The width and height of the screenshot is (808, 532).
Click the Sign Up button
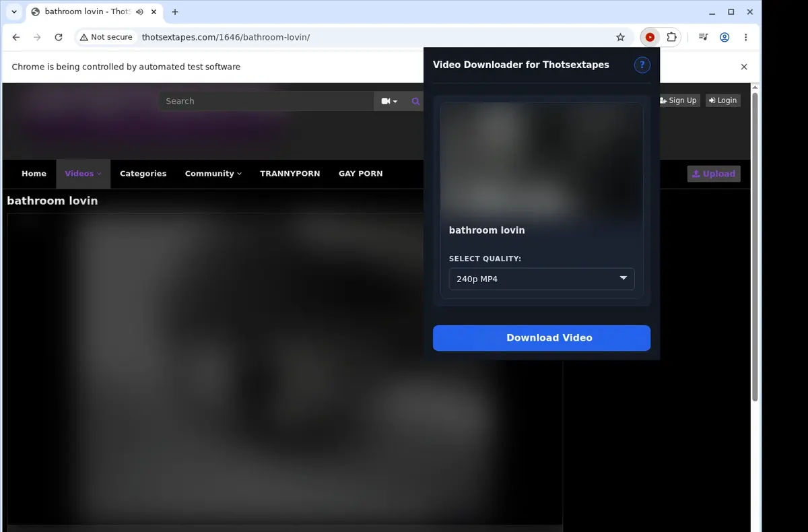pos(678,100)
